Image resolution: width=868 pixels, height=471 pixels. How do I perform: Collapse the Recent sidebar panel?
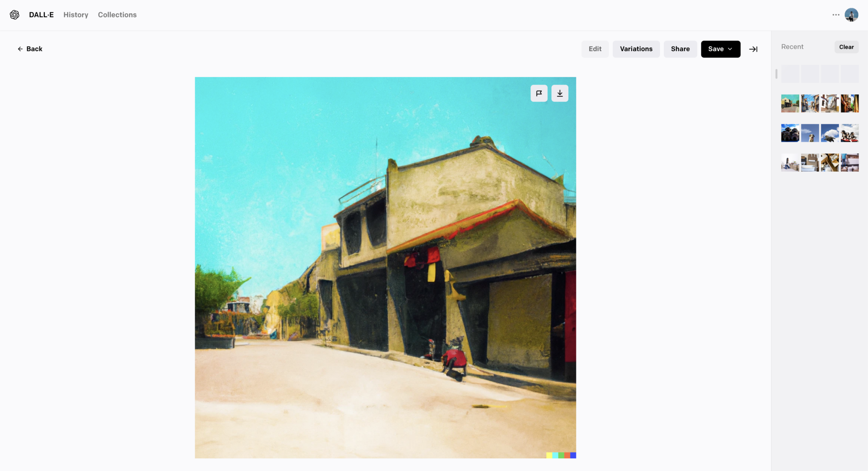point(753,49)
